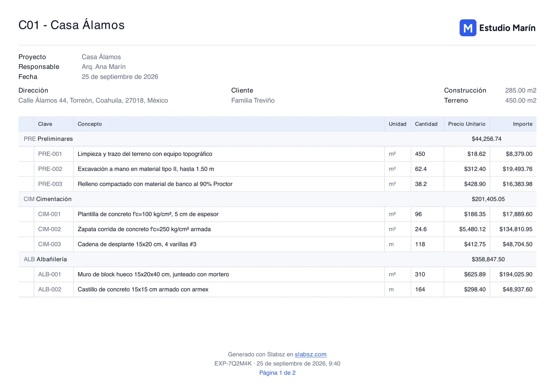
Task: Click concept Limpieza y trazo del terreno
Action: 145,154
